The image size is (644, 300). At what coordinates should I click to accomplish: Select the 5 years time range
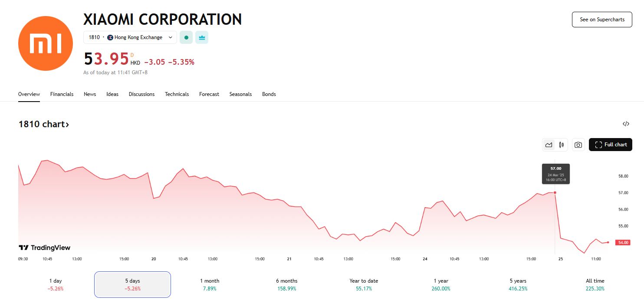518,284
